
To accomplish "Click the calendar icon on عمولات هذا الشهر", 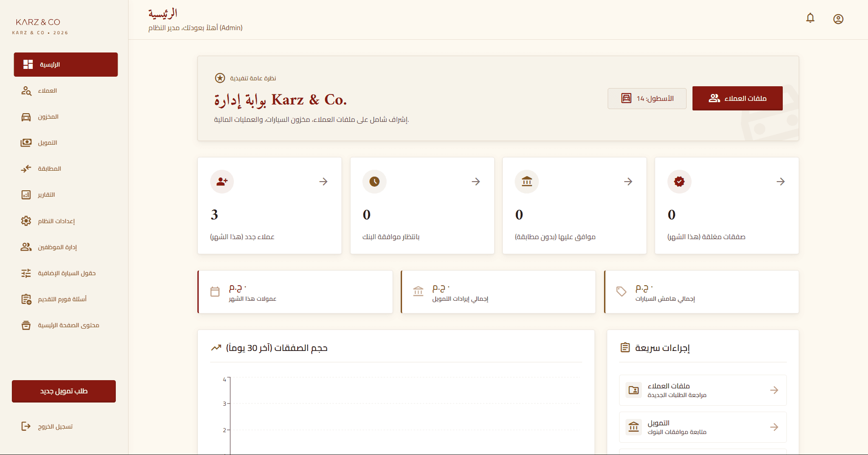I will 215,292.
